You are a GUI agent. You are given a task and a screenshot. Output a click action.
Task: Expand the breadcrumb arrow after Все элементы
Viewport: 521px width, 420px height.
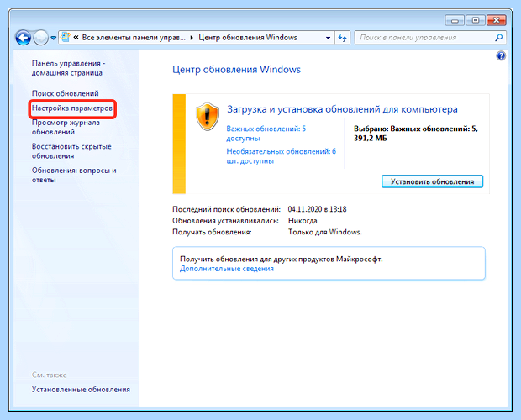[x=192, y=38]
